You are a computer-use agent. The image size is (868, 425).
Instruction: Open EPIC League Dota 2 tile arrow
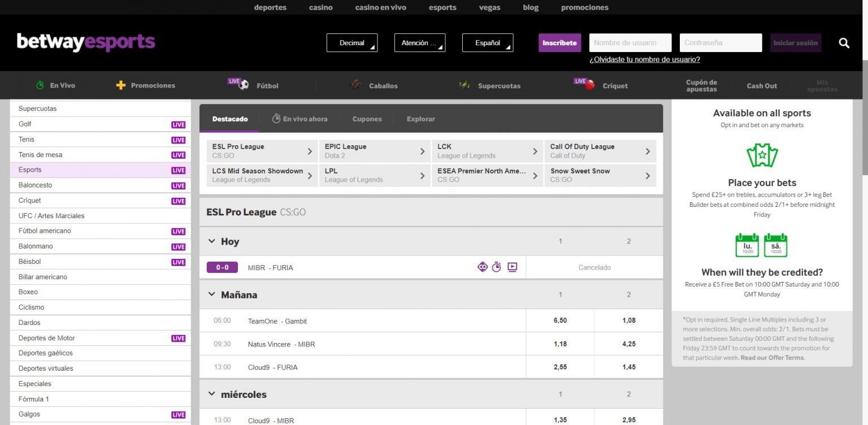tap(422, 151)
